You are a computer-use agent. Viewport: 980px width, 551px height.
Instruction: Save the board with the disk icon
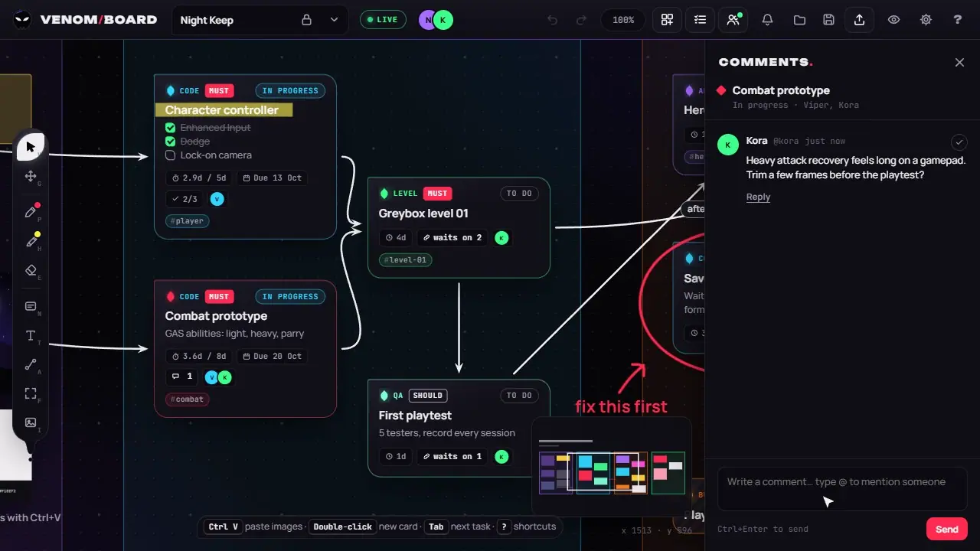coord(828,20)
